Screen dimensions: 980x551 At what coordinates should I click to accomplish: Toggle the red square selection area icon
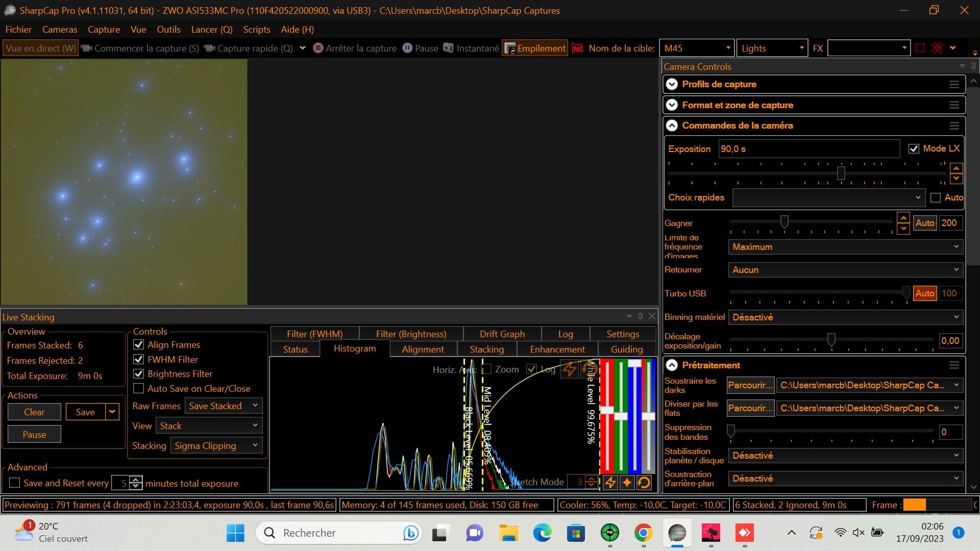(x=920, y=48)
